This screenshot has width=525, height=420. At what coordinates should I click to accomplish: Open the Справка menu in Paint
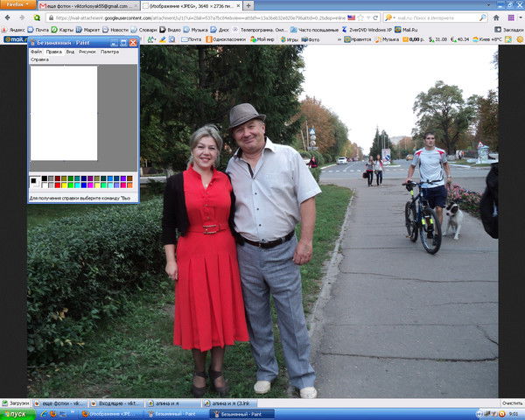[x=39, y=59]
